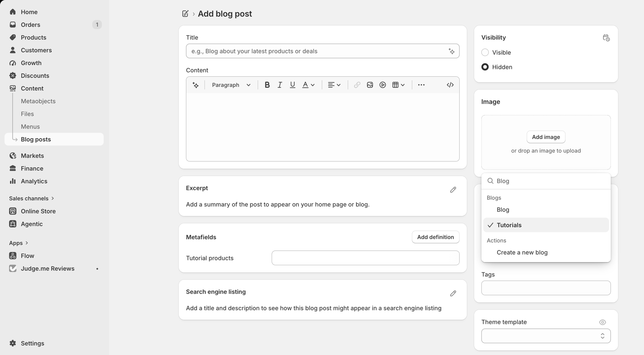This screenshot has height=355, width=644.
Task: Edit Search engine listing with pencil icon
Action: (453, 293)
